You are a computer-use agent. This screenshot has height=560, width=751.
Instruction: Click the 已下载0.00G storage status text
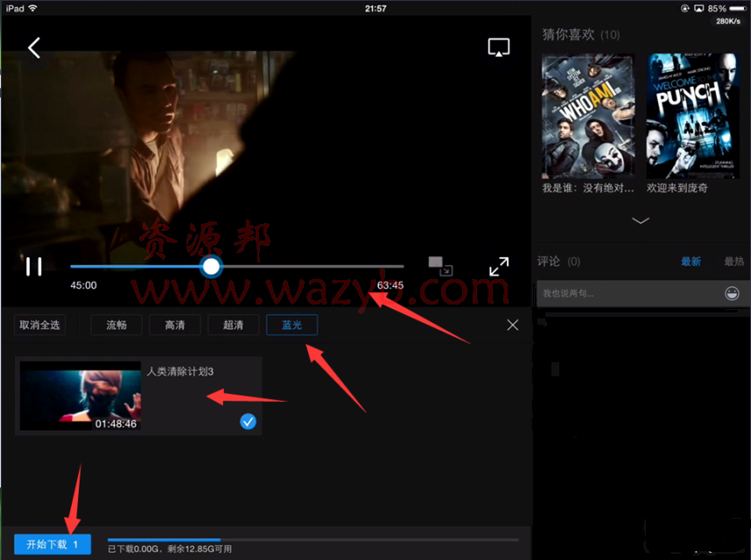(170, 549)
